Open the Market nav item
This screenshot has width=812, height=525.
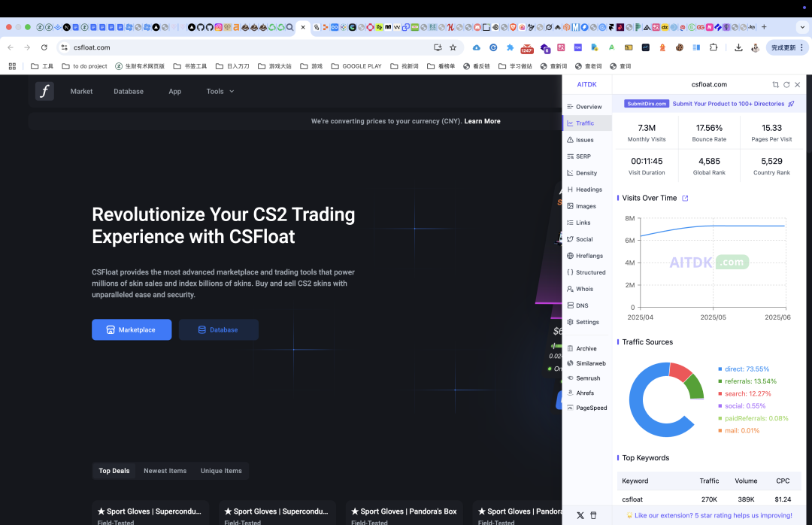click(x=81, y=91)
